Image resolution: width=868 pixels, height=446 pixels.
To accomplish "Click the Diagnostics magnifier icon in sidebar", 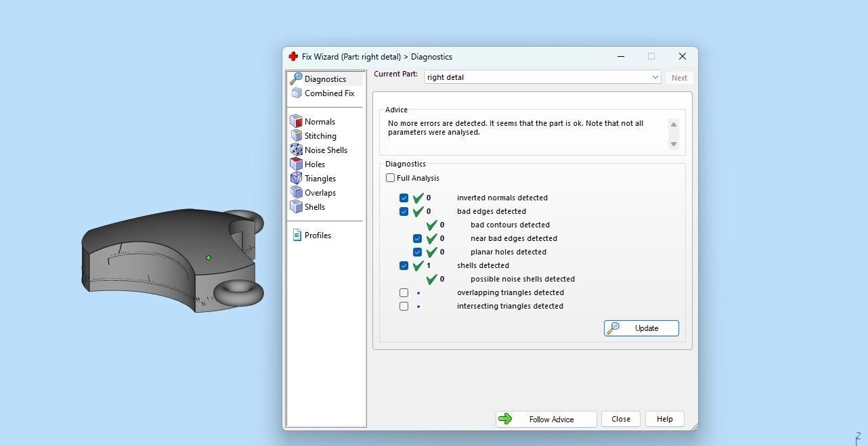I will click(296, 79).
